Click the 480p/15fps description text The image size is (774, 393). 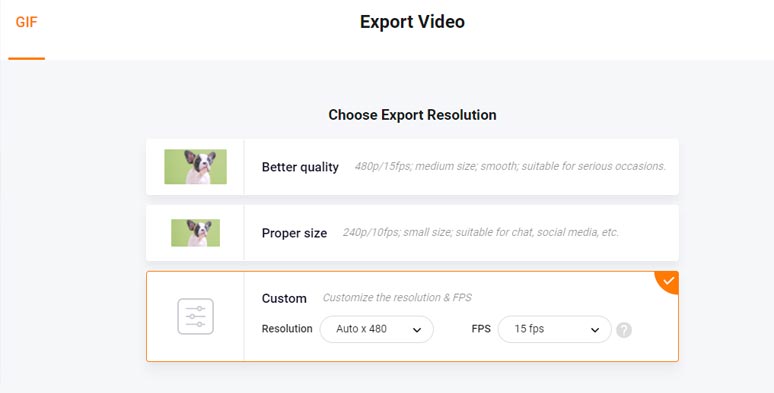(510, 166)
